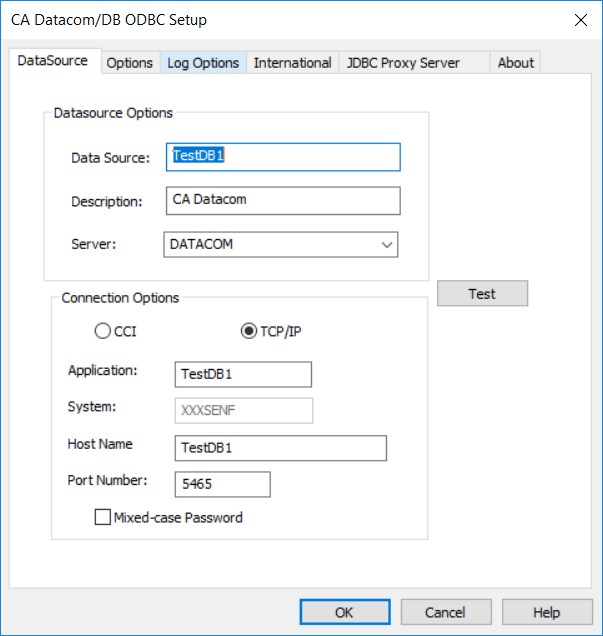Screen dimensions: 603x636
Task: Open the Options tab
Action: (x=130, y=62)
